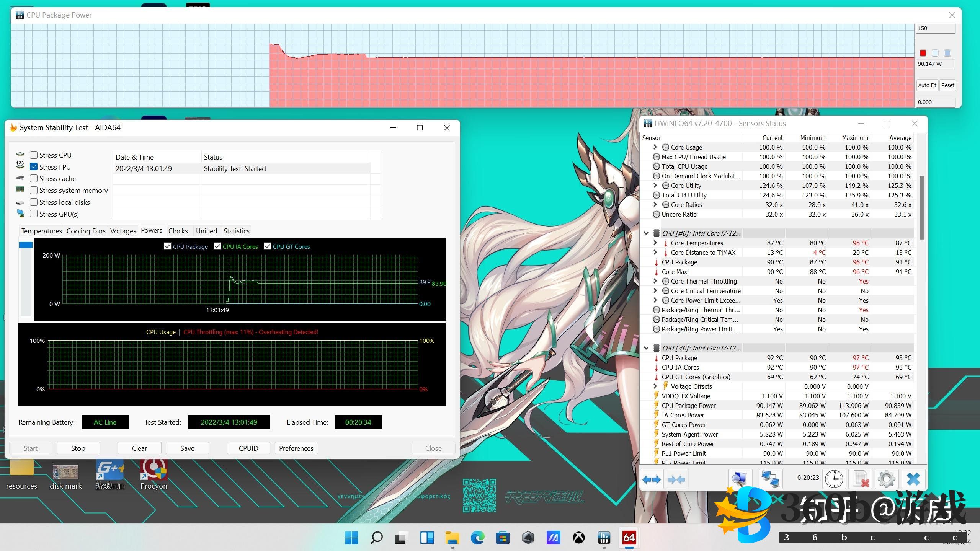Click HWiNFO expand/collapse arrows icon

(x=652, y=479)
